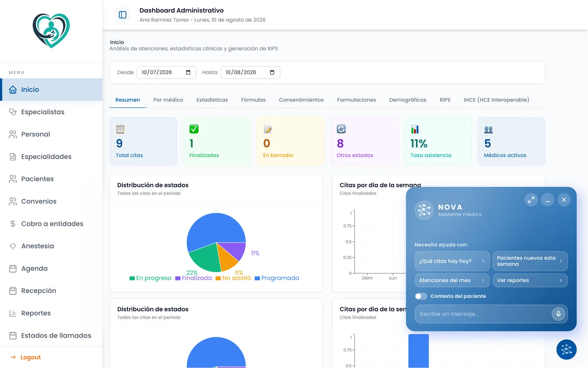Click chevron on Pacientes nuevos esta semana
This screenshot has height=368, width=588.
tap(561, 261)
